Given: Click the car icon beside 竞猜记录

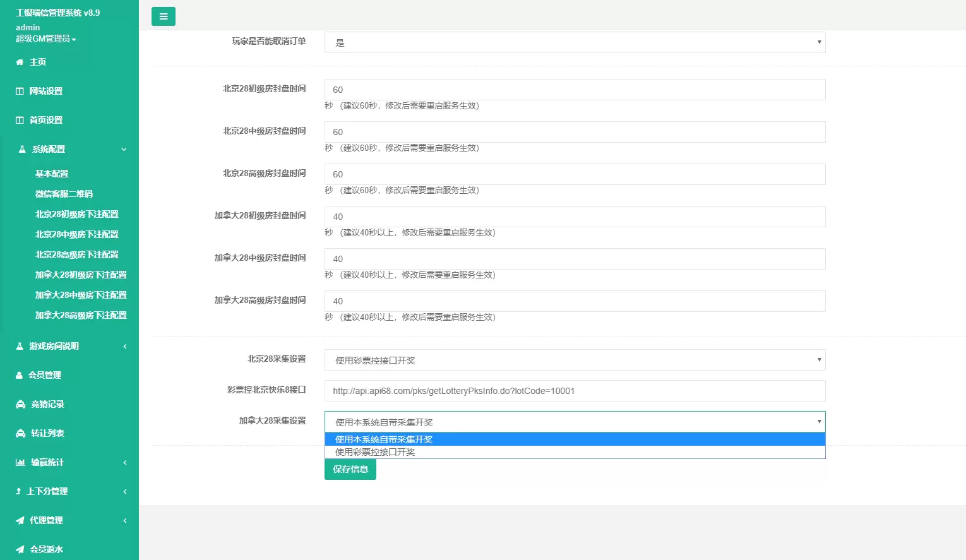Looking at the screenshot, I should tap(20, 404).
